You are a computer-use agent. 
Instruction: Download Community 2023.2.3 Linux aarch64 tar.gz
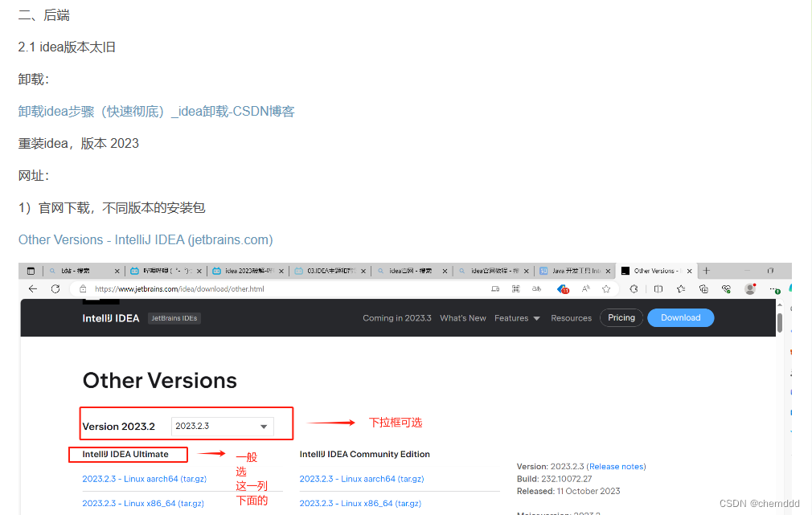click(362, 479)
